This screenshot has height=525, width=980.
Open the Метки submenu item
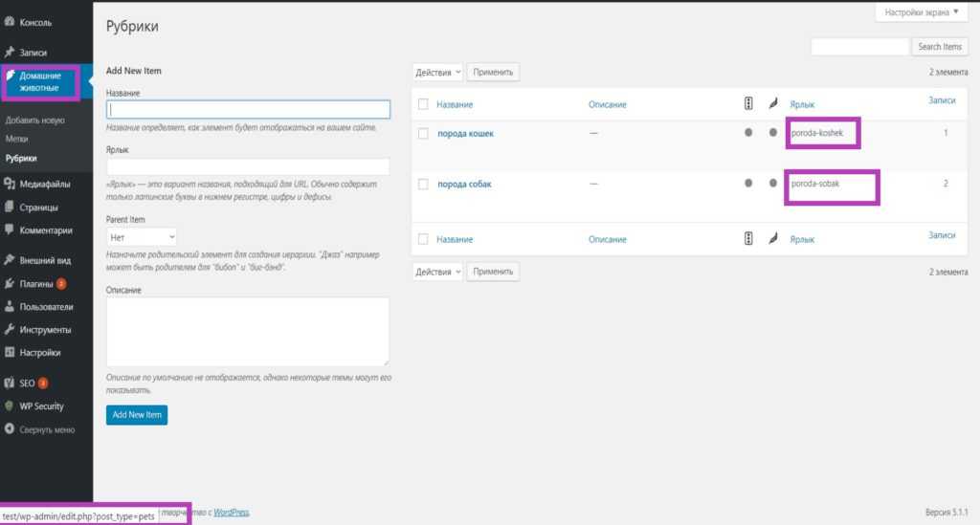click(16, 140)
